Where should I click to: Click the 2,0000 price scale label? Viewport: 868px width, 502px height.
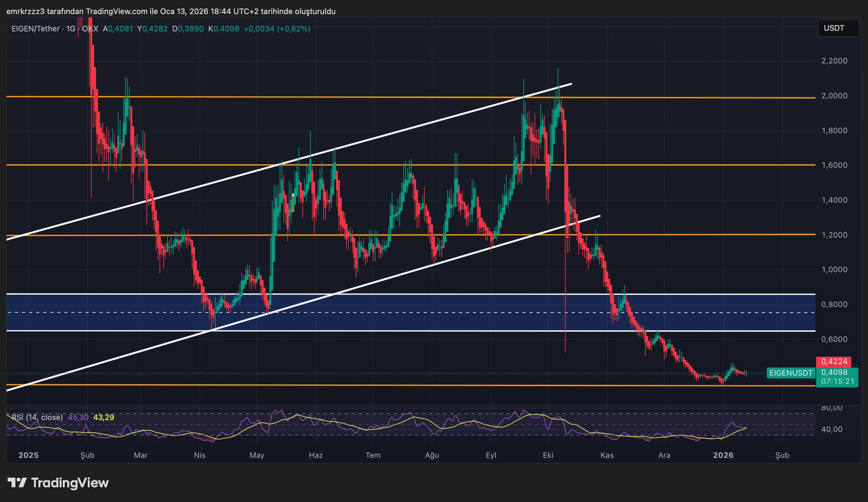tap(834, 96)
